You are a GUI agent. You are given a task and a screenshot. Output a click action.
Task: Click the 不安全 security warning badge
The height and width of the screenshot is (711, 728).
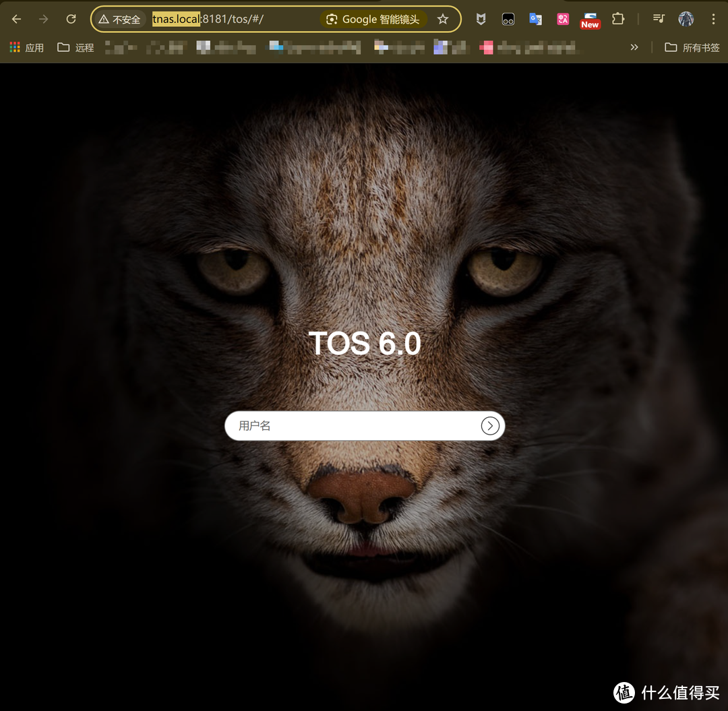(x=120, y=20)
